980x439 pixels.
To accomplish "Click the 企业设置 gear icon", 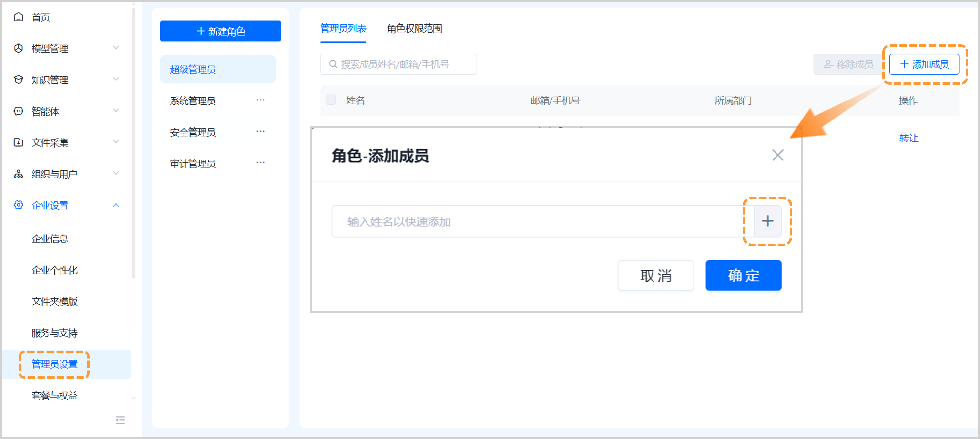I will tap(18, 205).
